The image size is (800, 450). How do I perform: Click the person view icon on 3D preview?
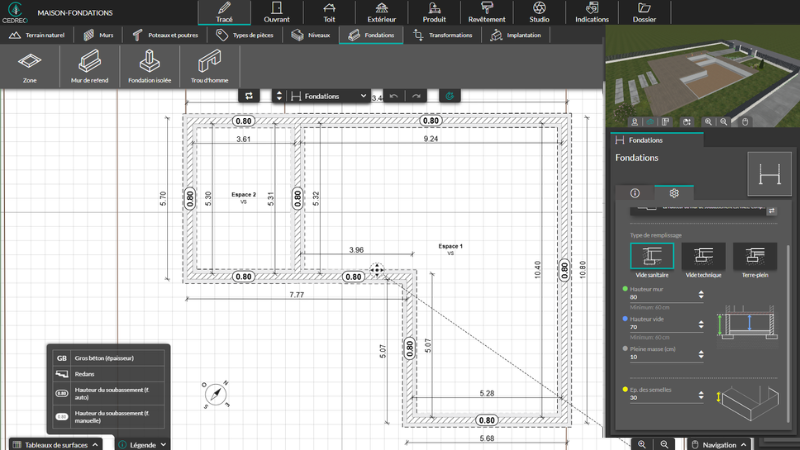click(634, 122)
